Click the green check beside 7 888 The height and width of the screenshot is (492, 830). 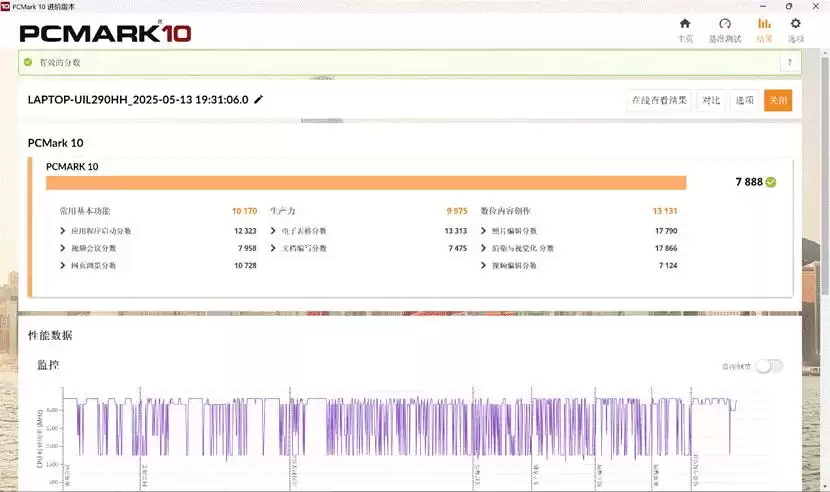point(771,182)
